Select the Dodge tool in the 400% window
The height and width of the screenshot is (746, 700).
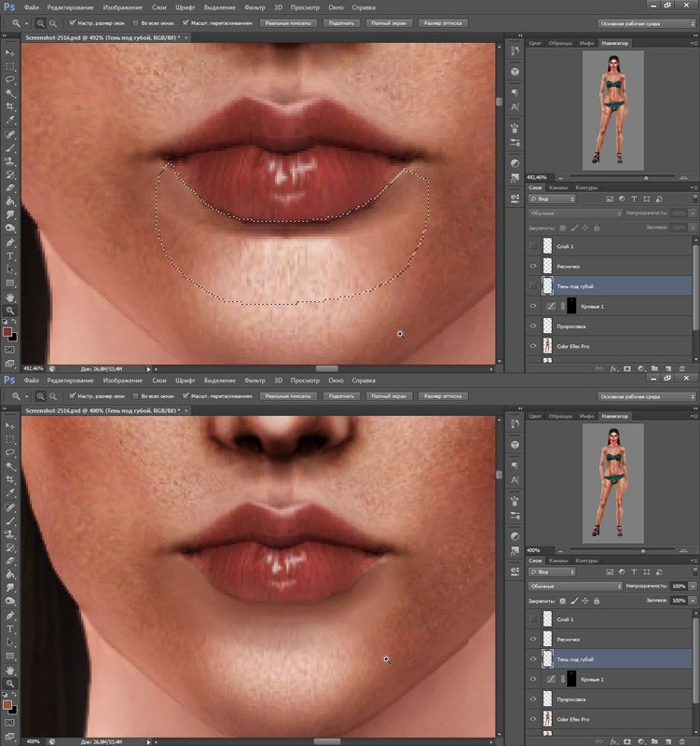click(10, 601)
